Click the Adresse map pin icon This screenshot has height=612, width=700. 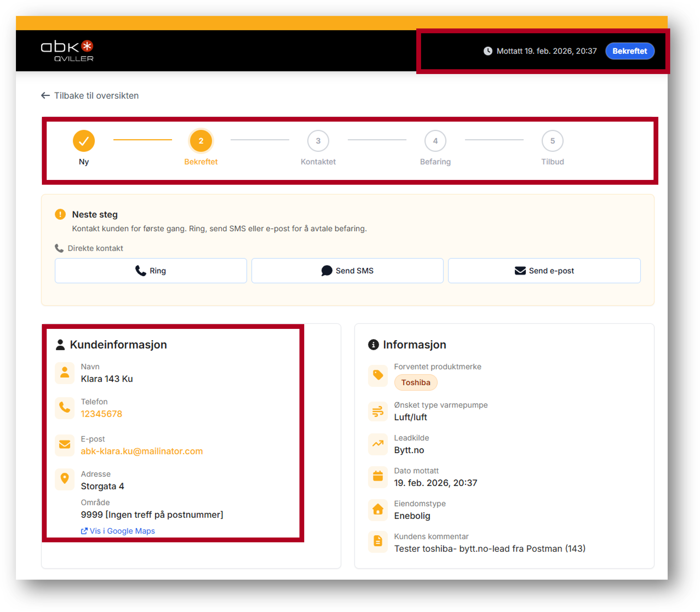64,479
